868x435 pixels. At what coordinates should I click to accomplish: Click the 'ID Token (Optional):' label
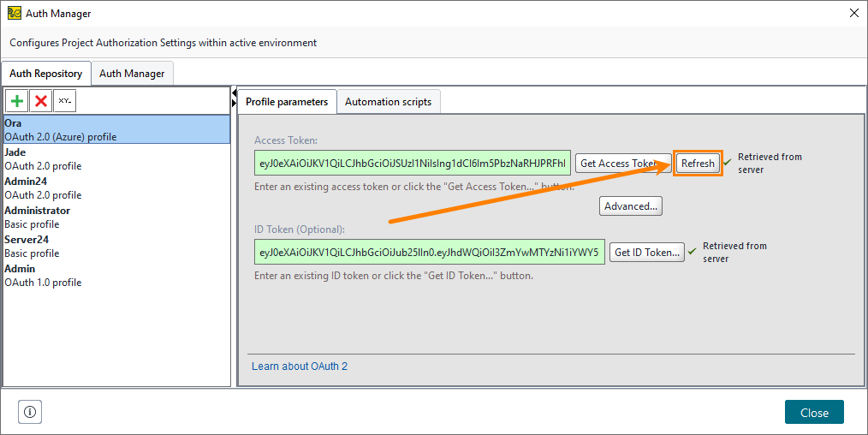tap(300, 229)
